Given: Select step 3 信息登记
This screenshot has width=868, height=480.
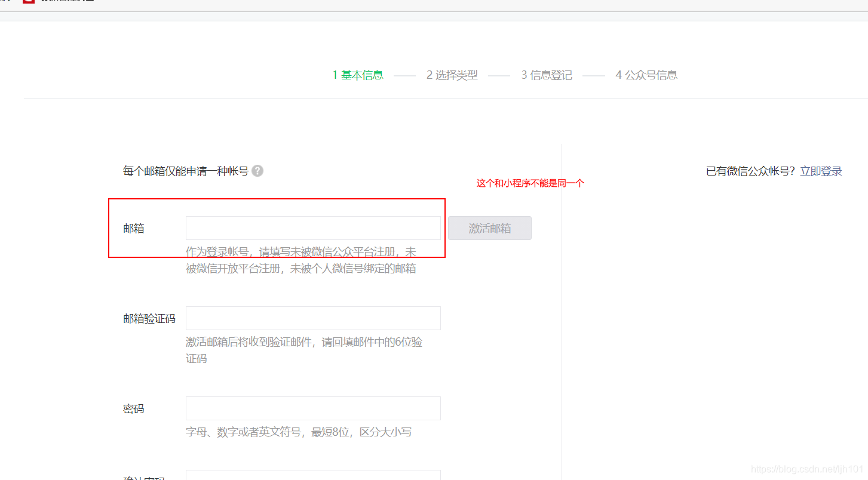Looking at the screenshot, I should coord(547,75).
